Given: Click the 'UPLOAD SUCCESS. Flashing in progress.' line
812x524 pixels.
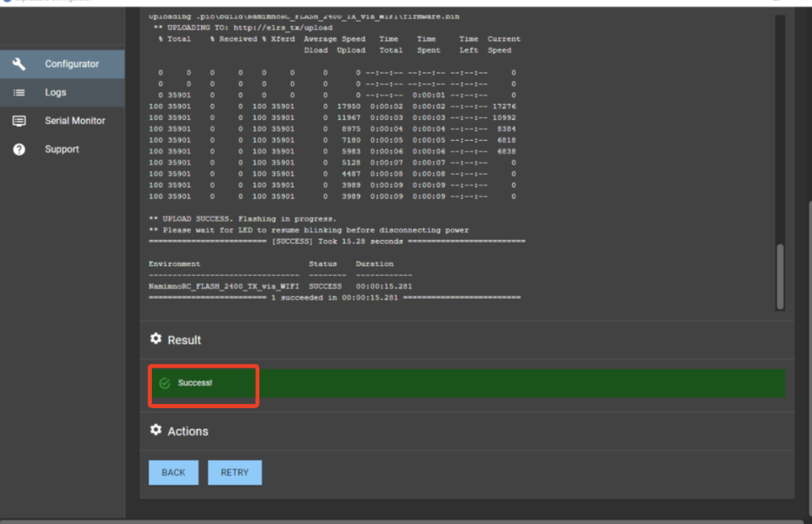Looking at the screenshot, I should (243, 219).
